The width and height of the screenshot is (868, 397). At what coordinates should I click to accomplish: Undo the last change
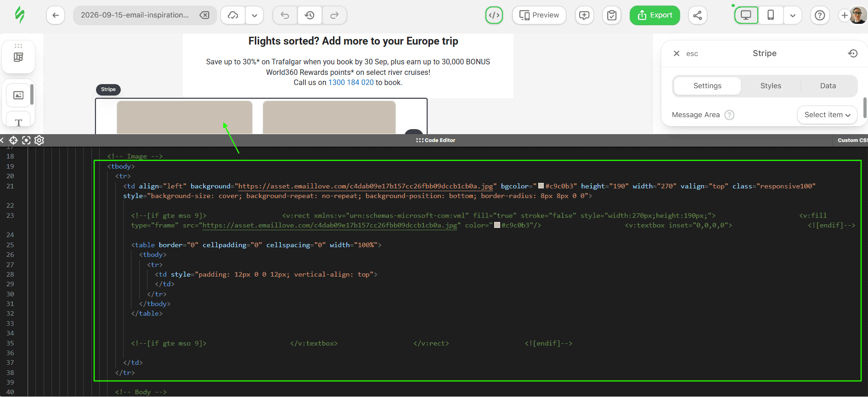pos(285,15)
